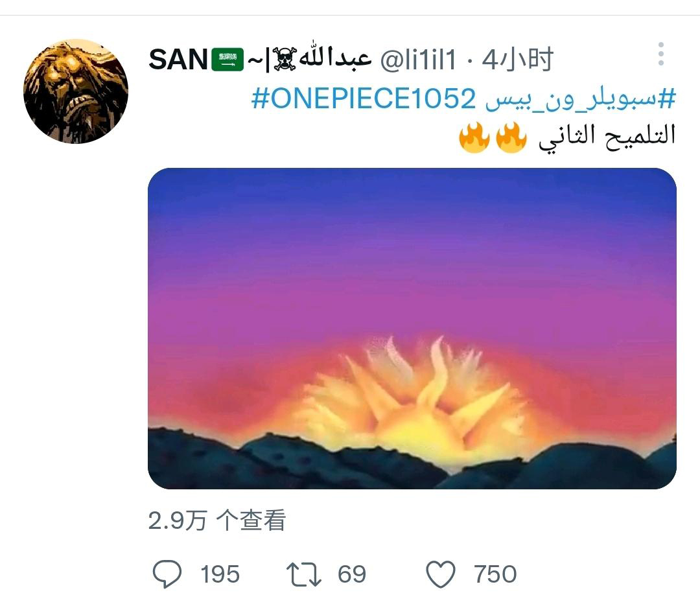Click the Arabic tweet text body
700x606 pixels.
pos(607,137)
